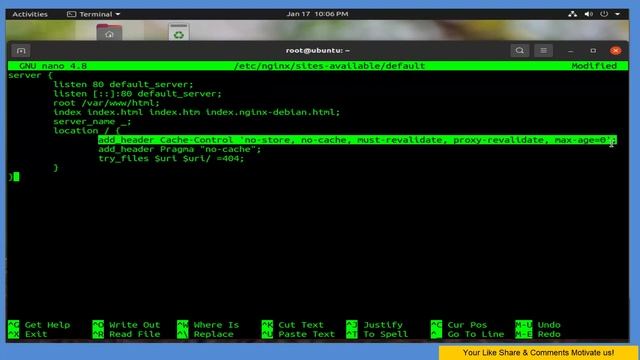Image resolution: width=640 pixels, height=360 pixels.
Task: Click the Undo shortcut label
Action: (549, 325)
